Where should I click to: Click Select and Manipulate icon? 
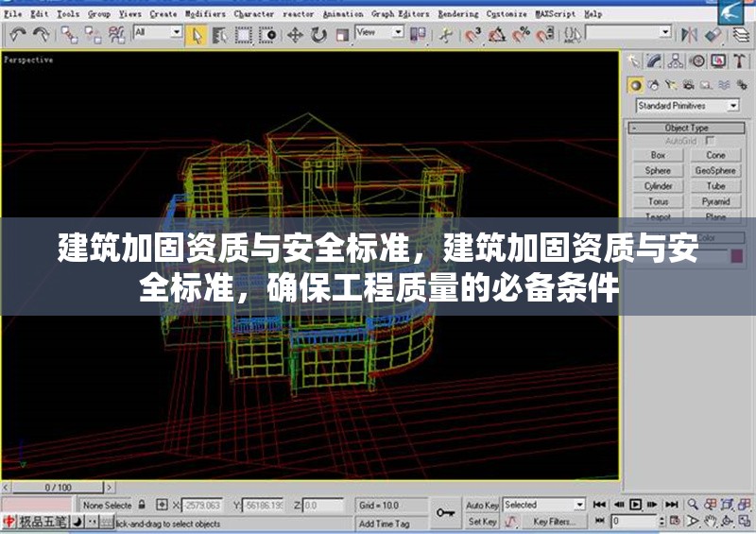446,35
